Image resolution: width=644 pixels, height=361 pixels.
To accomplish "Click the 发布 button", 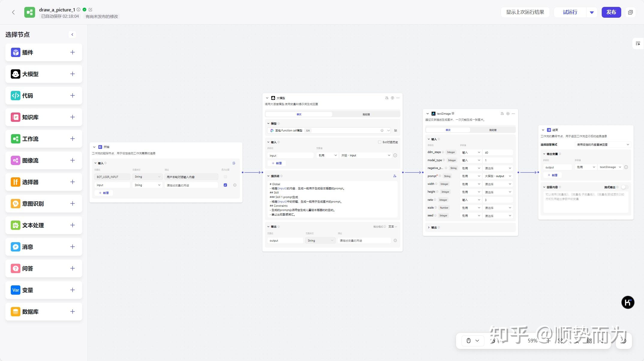I will click(x=611, y=12).
